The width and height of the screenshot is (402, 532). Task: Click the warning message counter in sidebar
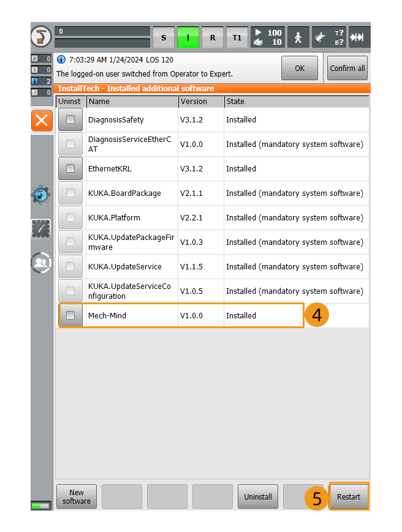41,70
